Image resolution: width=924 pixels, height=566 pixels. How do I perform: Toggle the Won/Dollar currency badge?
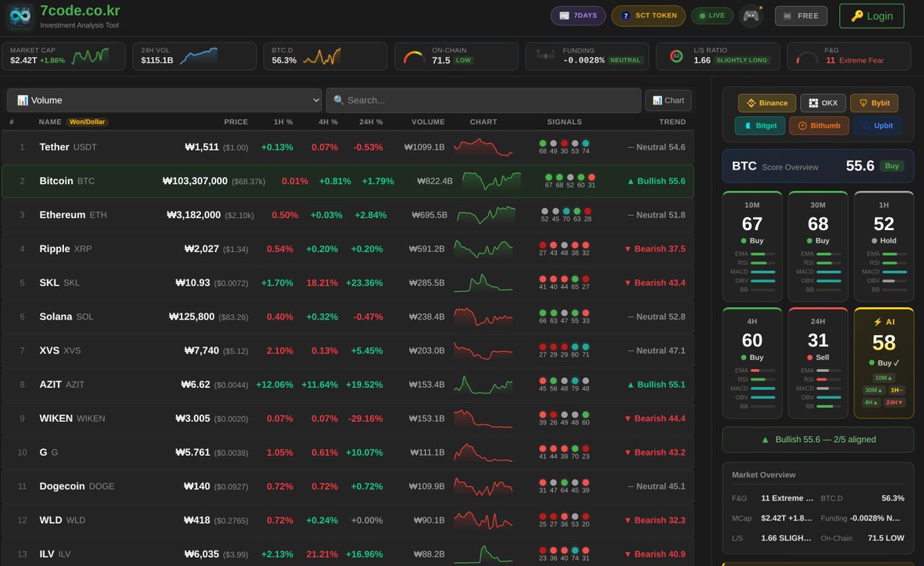pos(87,122)
